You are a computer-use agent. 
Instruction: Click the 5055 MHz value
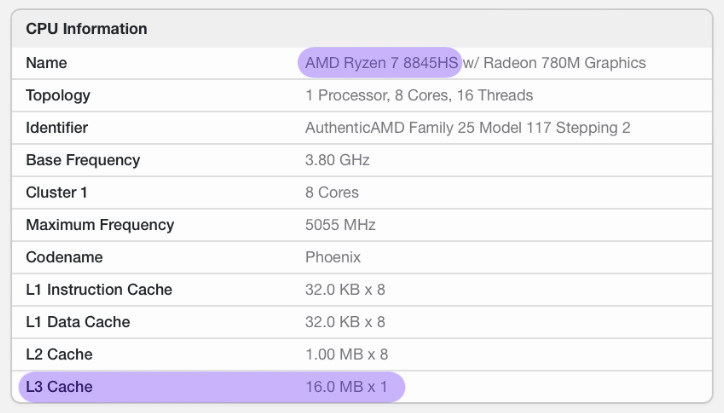coord(339,225)
